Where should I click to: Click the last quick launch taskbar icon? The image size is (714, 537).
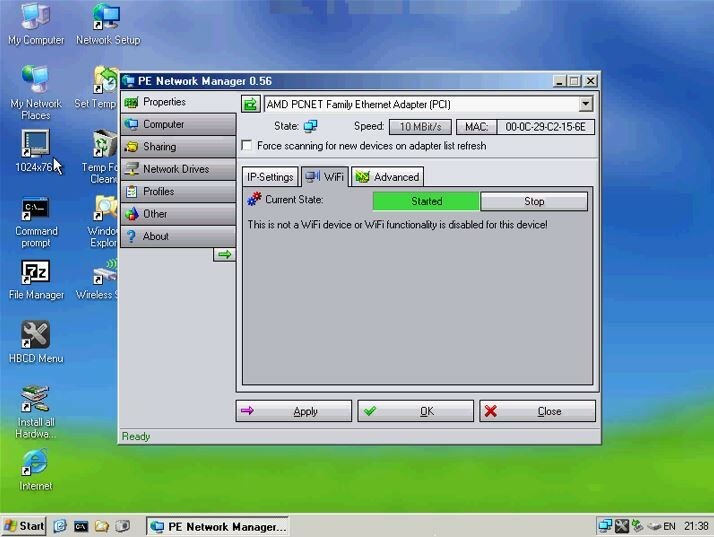(122, 527)
